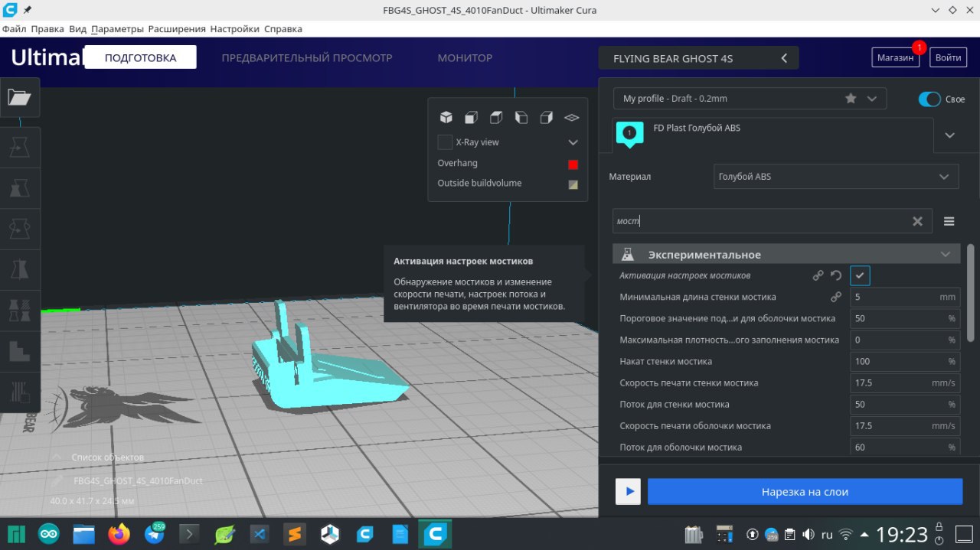Click volume icon in system tray

pyautogui.click(x=809, y=535)
